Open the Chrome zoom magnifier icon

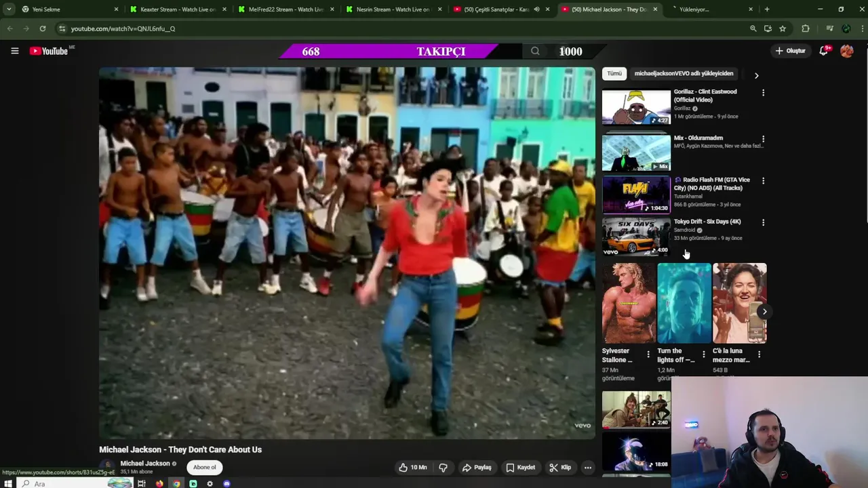tap(753, 28)
